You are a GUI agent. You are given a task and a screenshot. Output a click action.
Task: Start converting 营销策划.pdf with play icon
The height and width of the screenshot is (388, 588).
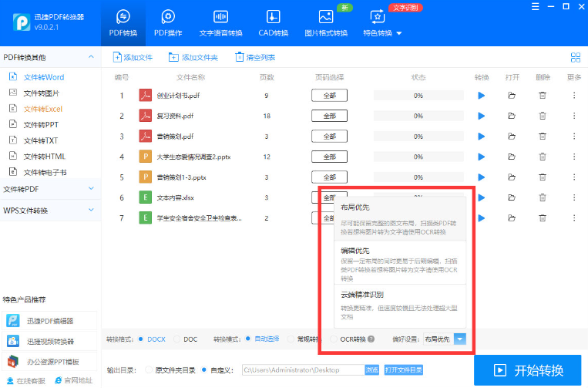coord(482,137)
